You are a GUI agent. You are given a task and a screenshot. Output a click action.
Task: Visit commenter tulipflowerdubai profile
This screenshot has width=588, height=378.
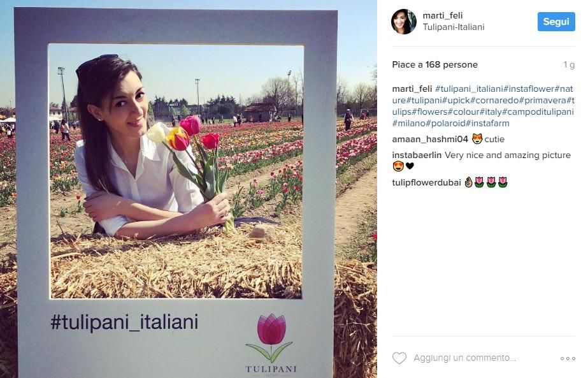click(426, 182)
